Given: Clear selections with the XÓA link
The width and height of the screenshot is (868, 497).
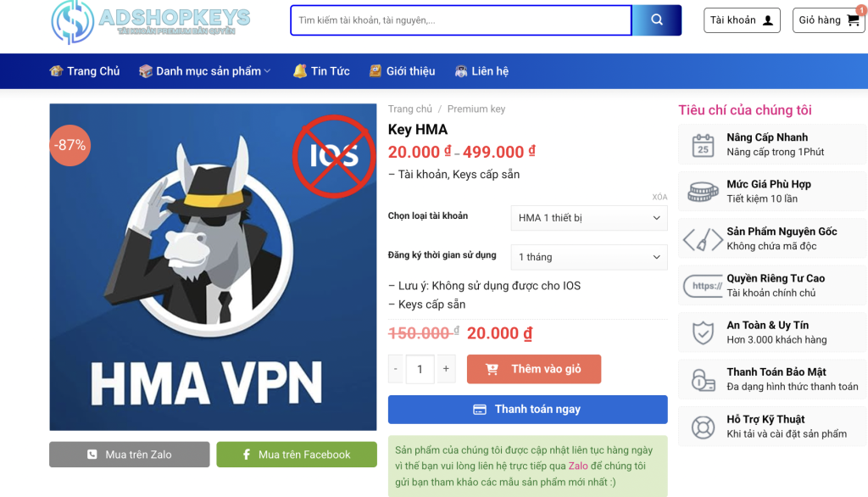Looking at the screenshot, I should pos(659,197).
